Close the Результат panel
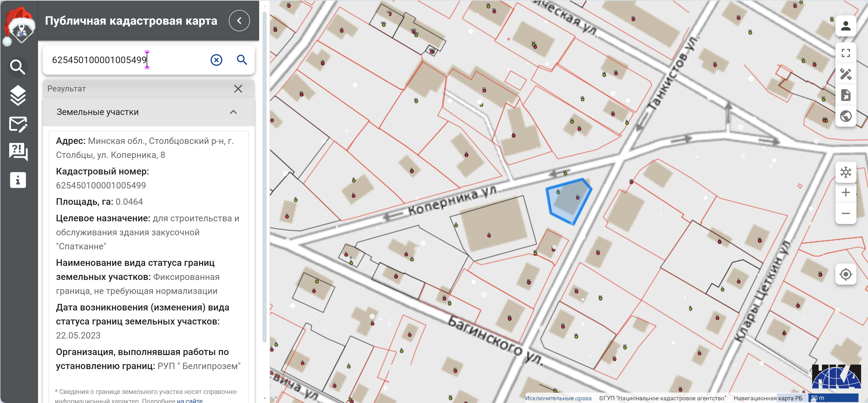This screenshot has width=868, height=403. 238,89
